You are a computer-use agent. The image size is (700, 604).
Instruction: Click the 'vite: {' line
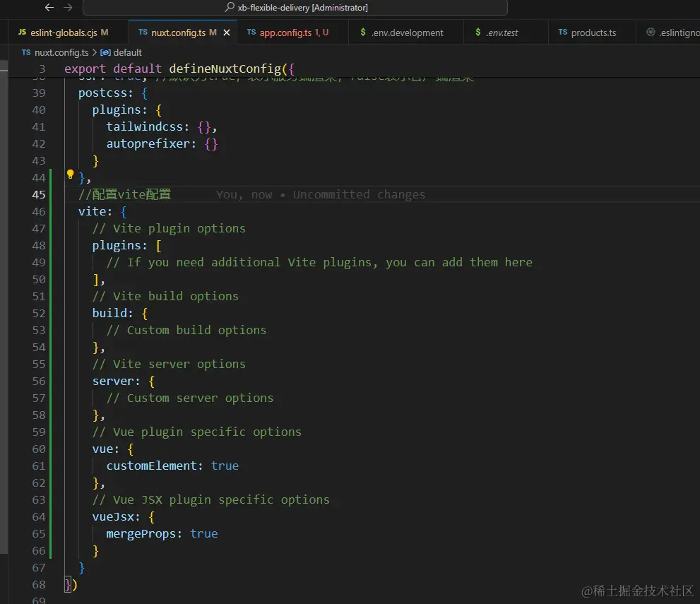pos(102,212)
